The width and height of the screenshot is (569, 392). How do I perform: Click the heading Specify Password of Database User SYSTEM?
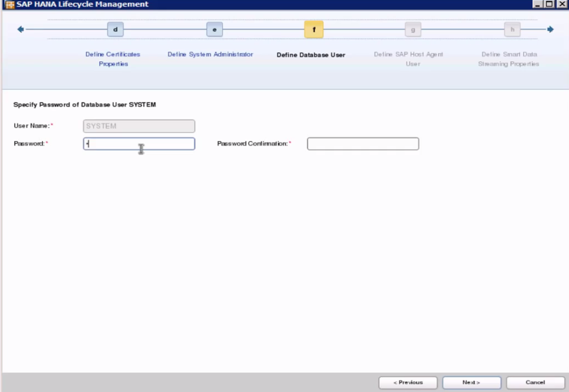[85, 104]
